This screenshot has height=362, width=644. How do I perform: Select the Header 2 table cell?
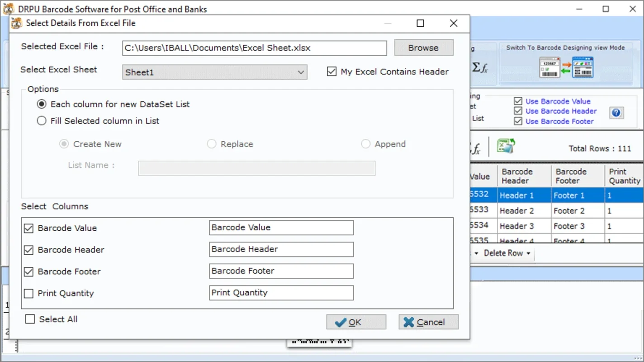[524, 211]
